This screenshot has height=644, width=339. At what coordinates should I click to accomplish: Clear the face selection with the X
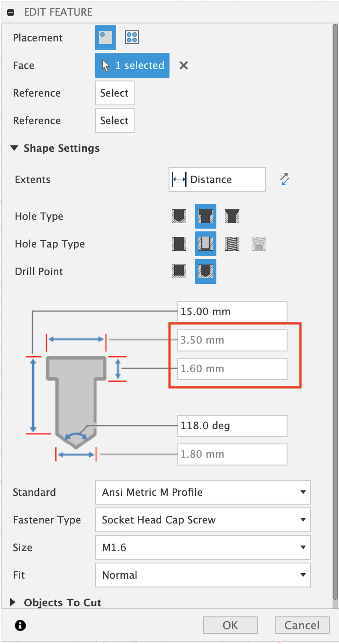183,65
